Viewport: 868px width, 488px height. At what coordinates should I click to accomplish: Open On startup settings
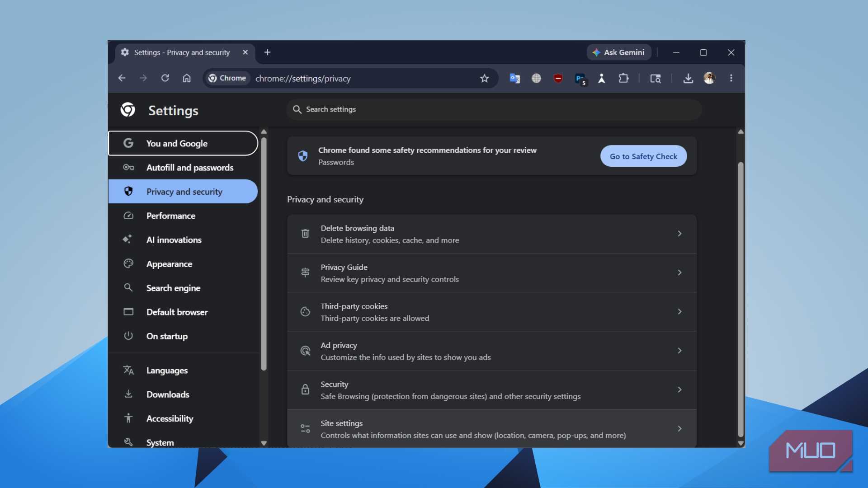point(183,336)
